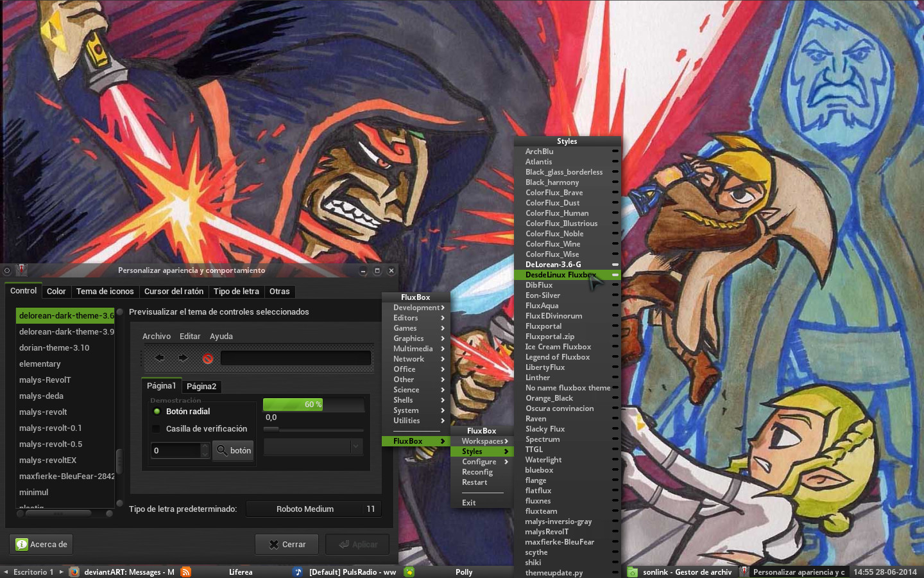Screen dimensions: 924x578
Task: Open the Multimedia submenu
Action: (x=416, y=349)
